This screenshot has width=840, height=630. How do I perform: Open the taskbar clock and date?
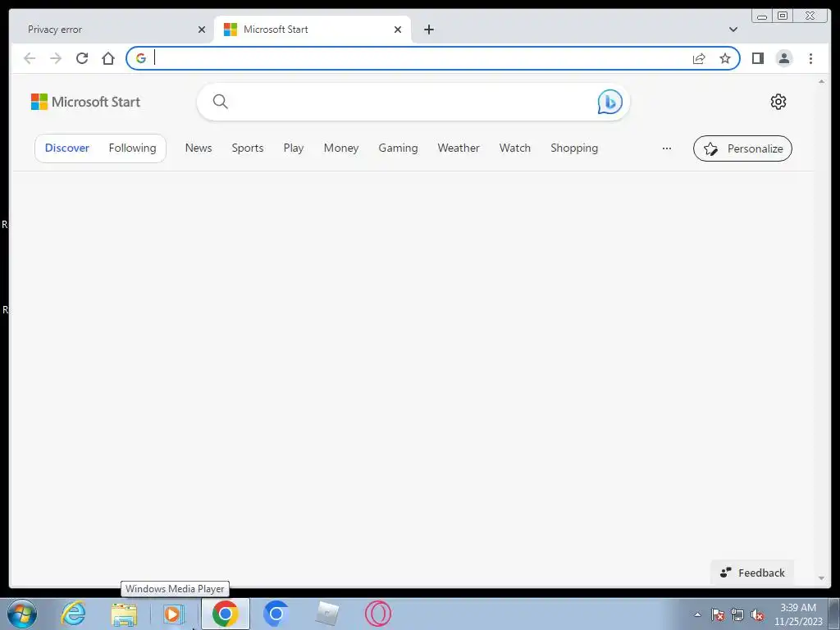tap(797, 614)
